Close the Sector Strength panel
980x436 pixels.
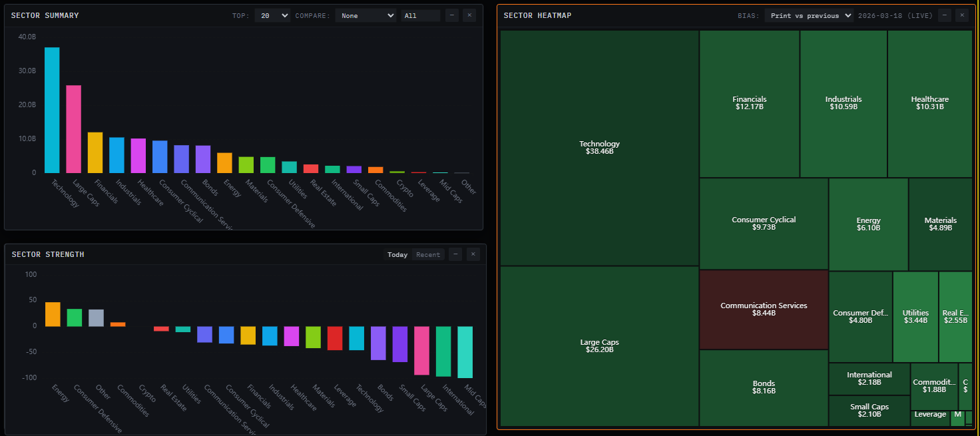tap(473, 254)
